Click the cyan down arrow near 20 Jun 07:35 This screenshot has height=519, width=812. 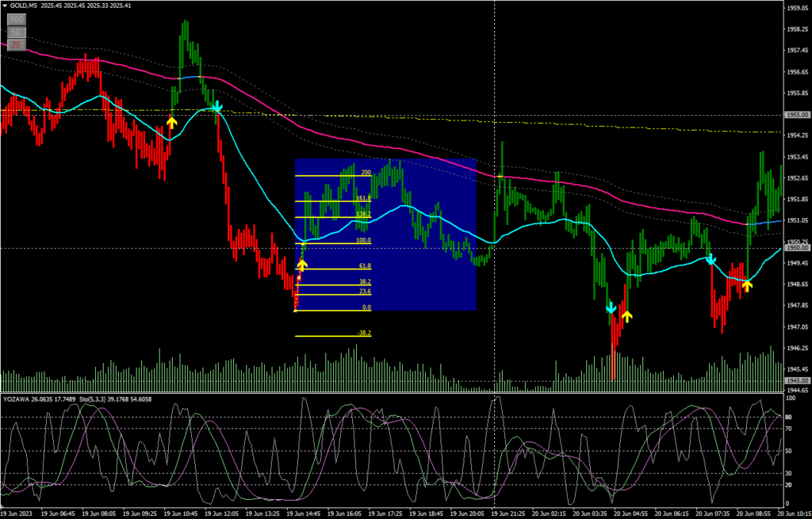(x=711, y=259)
